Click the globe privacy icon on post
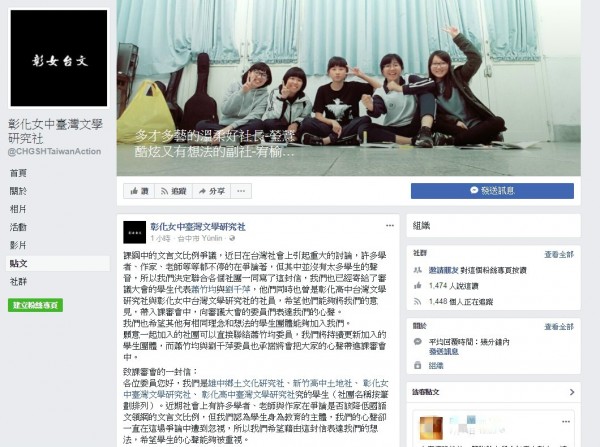The width and height of the screenshot is (600, 447). [x=232, y=238]
